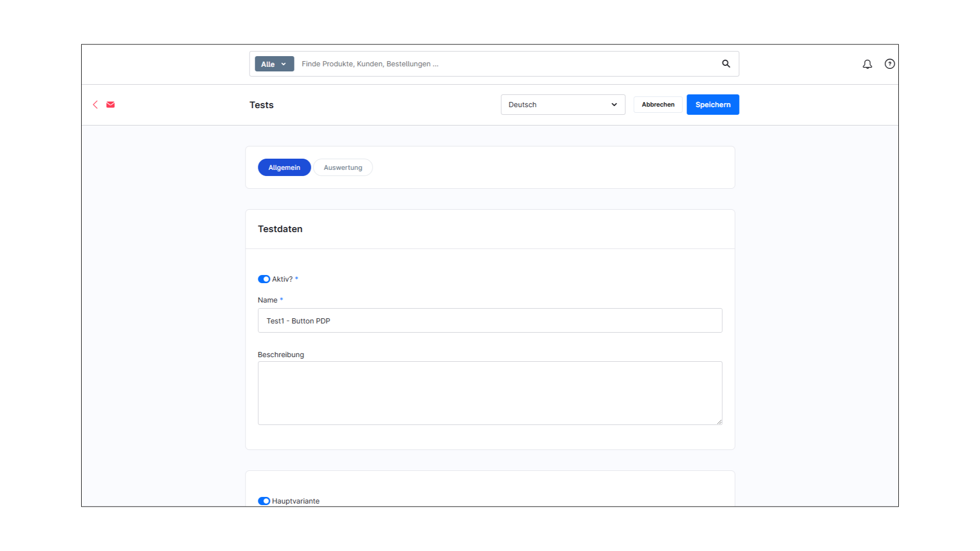980x551 pixels.
Task: Navigate back using the red left chevron
Action: coord(95,104)
